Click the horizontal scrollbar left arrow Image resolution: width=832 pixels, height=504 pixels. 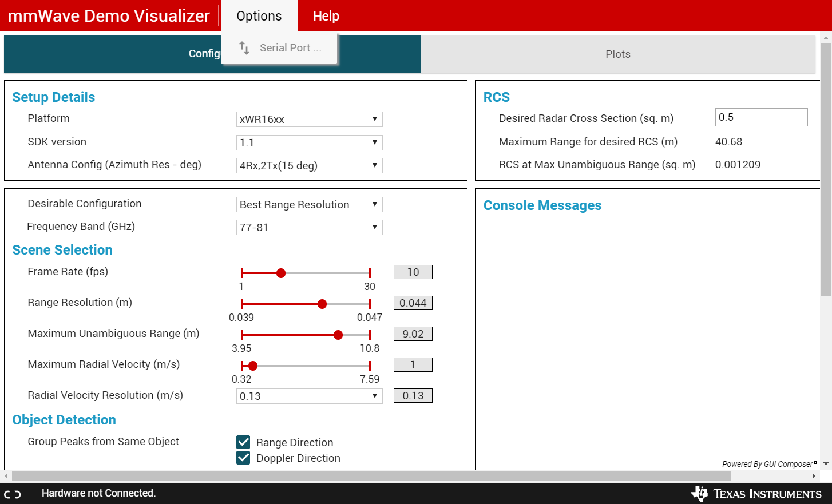(6, 476)
